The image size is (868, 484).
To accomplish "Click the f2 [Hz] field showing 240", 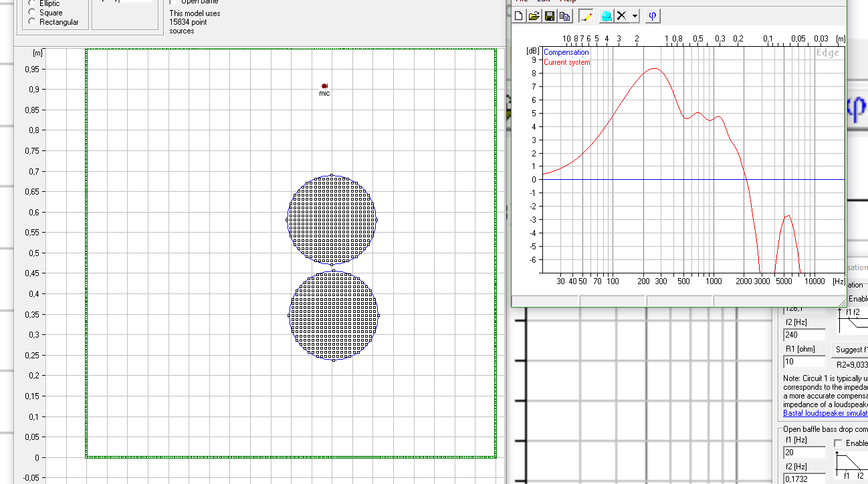I will [804, 336].
